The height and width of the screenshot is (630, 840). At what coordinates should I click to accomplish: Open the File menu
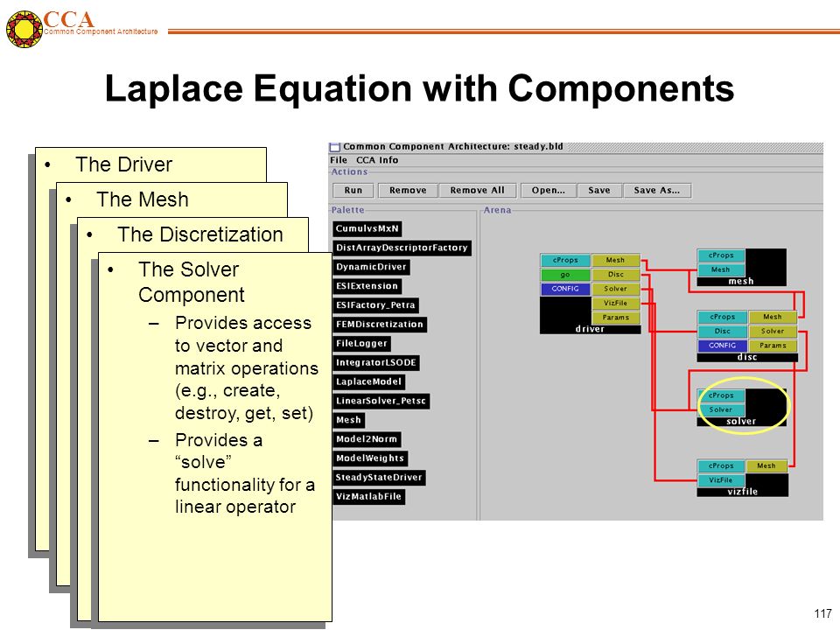338,159
